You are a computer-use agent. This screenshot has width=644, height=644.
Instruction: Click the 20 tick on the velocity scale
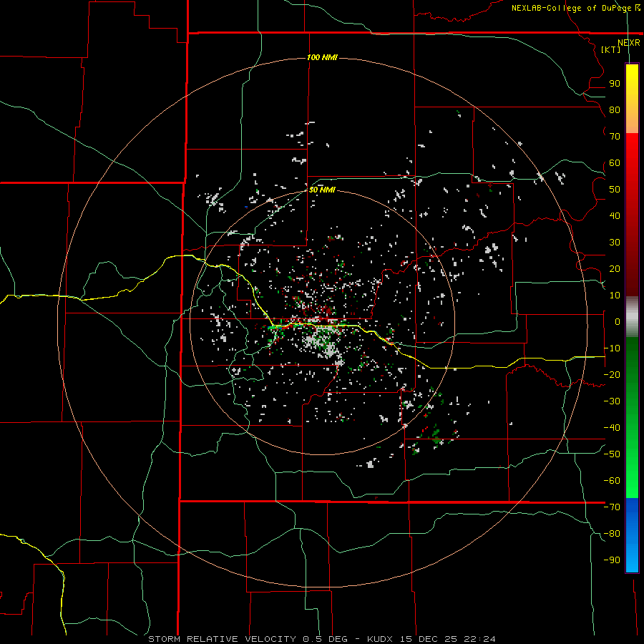coord(615,268)
